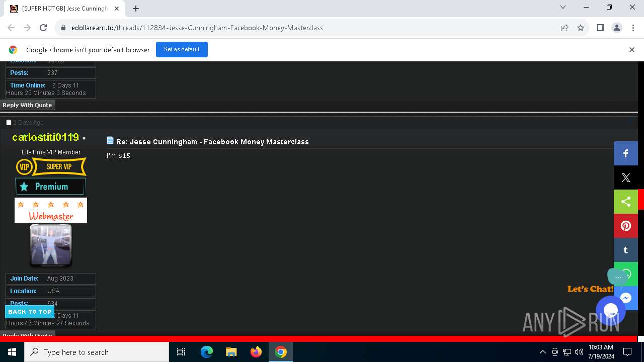
Task: Launch Firefox from the taskbar
Action: click(x=256, y=352)
